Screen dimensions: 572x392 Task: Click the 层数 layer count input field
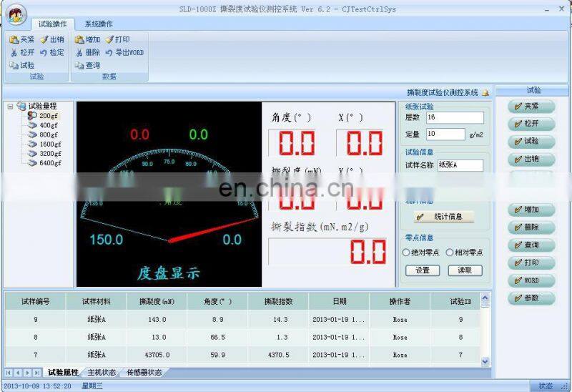pyautogui.click(x=454, y=117)
